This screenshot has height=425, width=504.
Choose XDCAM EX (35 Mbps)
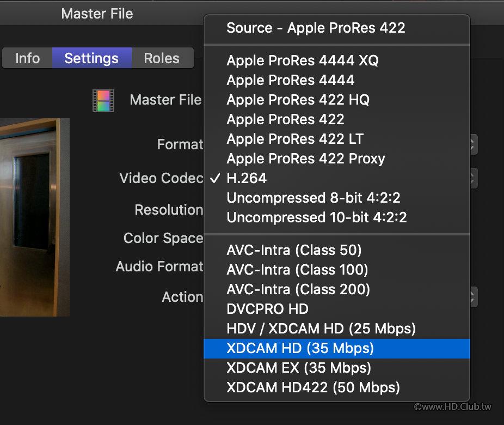[x=337, y=368]
